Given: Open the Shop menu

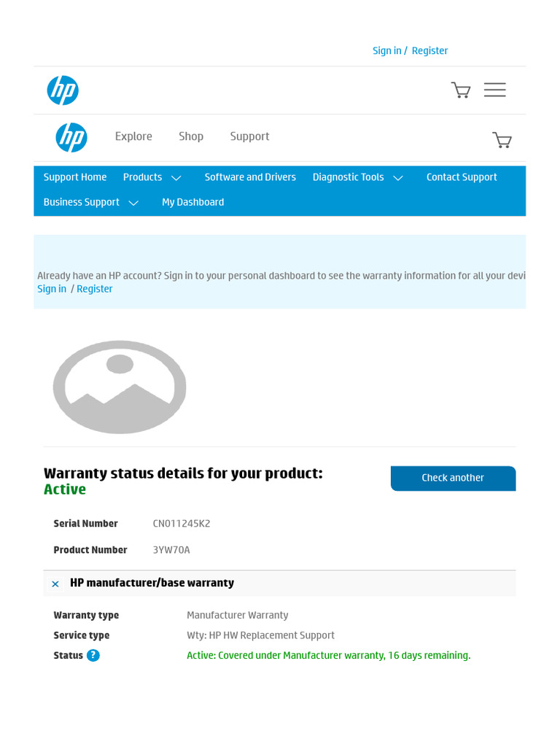Looking at the screenshot, I should [x=191, y=136].
